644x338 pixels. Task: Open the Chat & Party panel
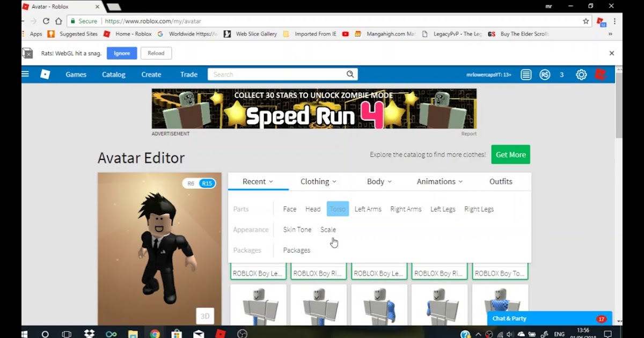tap(550, 319)
